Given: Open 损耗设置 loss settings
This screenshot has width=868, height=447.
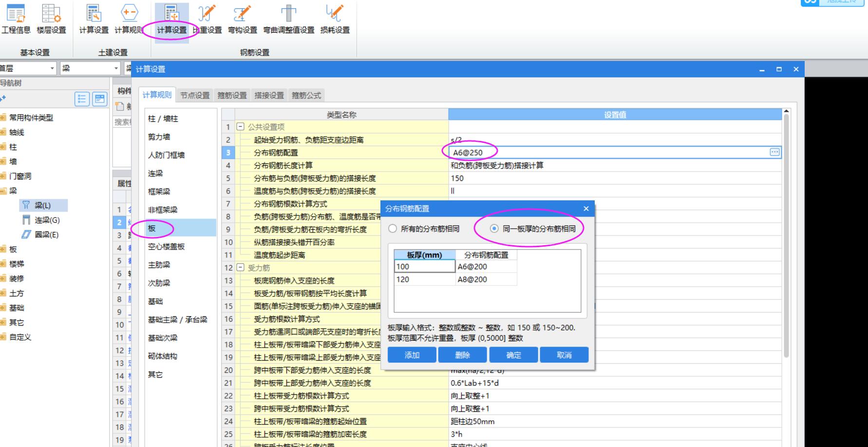Looking at the screenshot, I should [x=335, y=19].
